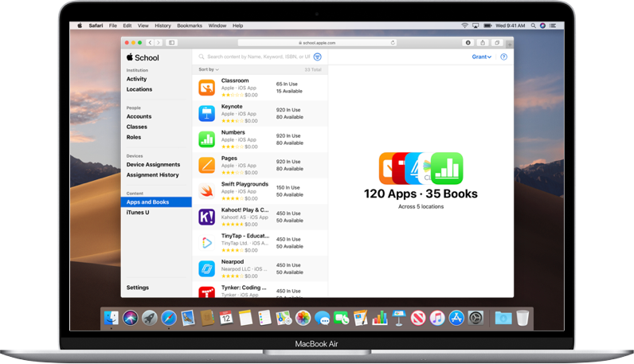Go back with the Safari back arrow
The image size is (634, 364).
(150, 42)
